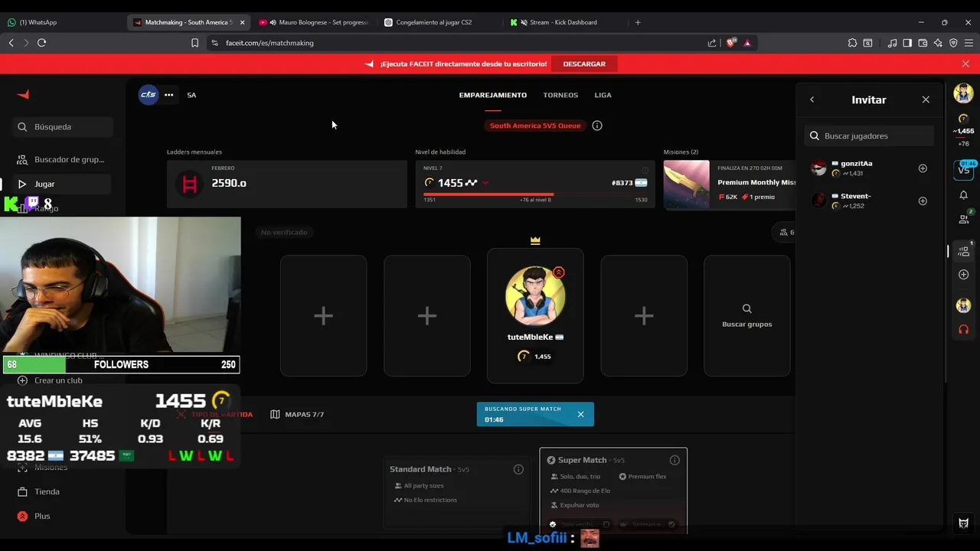The width and height of the screenshot is (980, 551).
Task: Invite gonzitAa with the plus icon
Action: (x=923, y=168)
